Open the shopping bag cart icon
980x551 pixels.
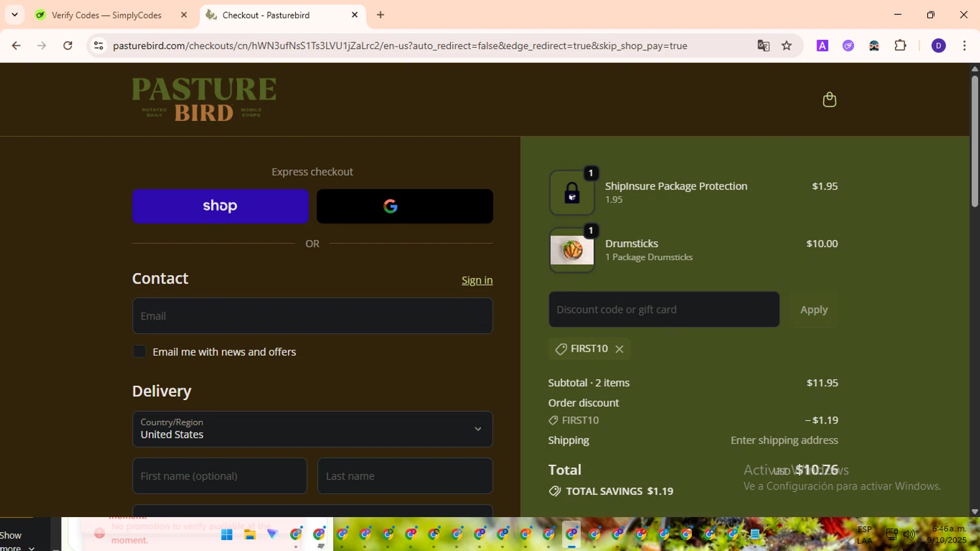tap(829, 99)
